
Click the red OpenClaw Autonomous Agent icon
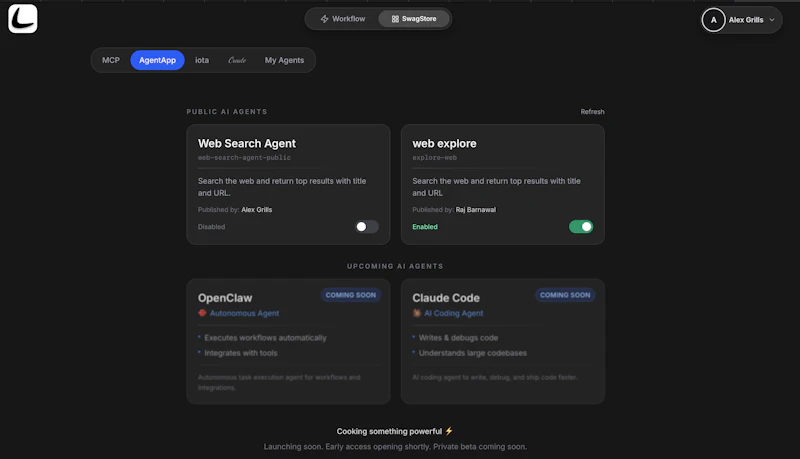tap(202, 313)
